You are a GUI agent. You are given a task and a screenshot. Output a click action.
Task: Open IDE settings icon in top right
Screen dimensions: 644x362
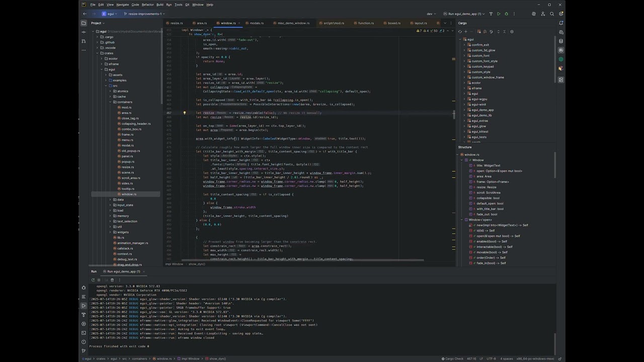561,14
